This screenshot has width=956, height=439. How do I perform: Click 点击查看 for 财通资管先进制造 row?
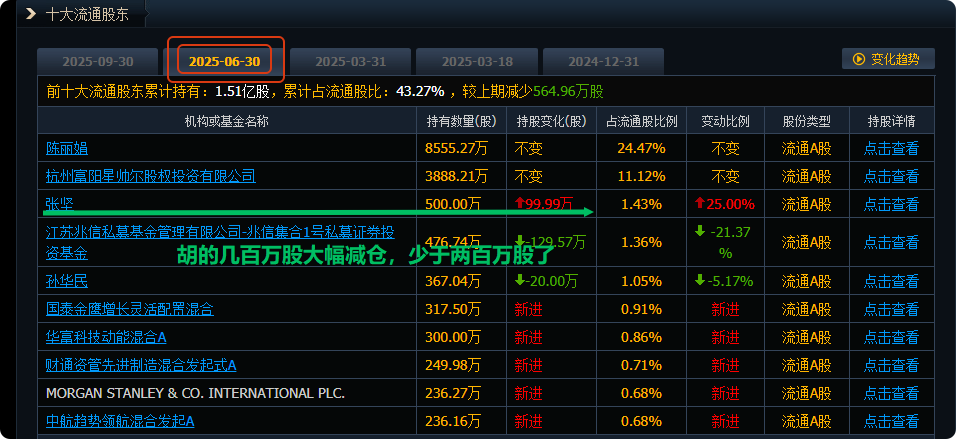pos(891,365)
